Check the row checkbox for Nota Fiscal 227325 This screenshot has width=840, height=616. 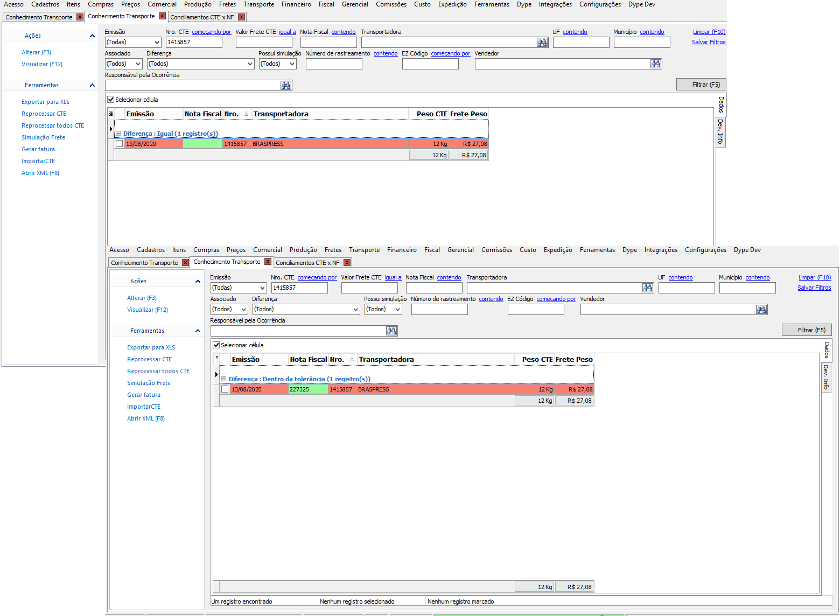click(225, 389)
